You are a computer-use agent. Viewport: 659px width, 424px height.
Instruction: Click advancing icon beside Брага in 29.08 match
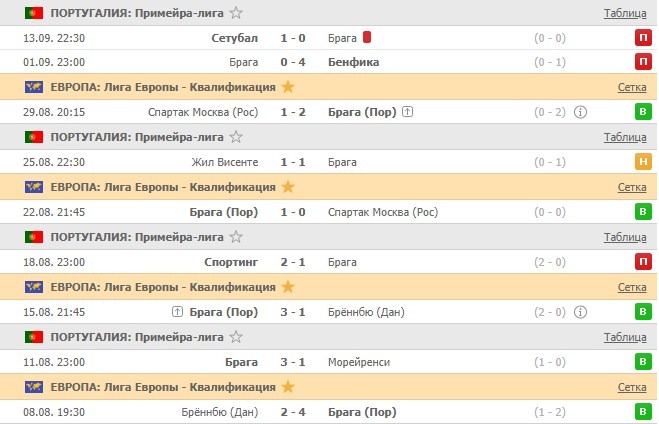(x=407, y=112)
